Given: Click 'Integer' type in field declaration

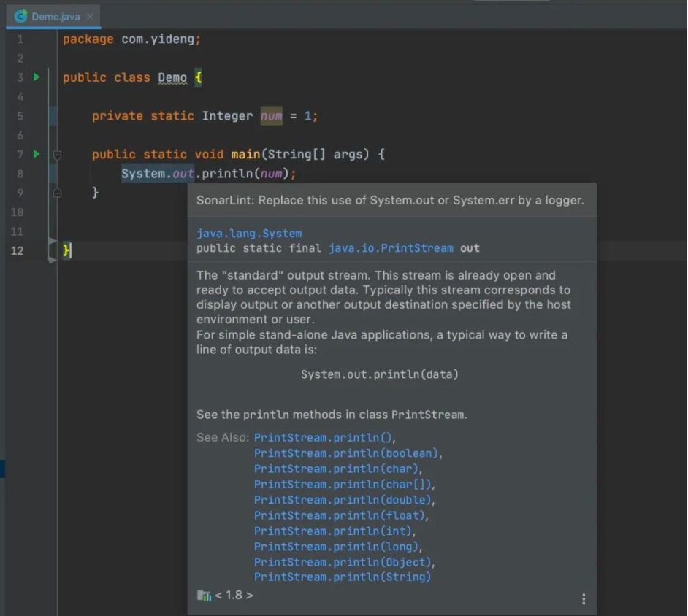Looking at the screenshot, I should 227,116.
